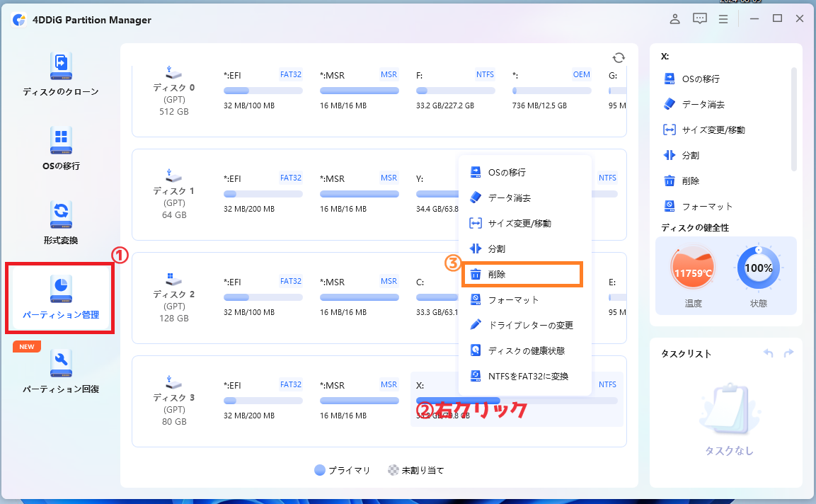
Task: Open パーティション回復 in the sidebar
Action: [60, 372]
